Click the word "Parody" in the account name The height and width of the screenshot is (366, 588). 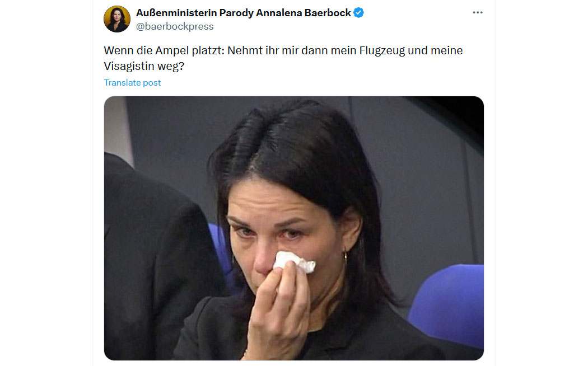pyautogui.click(x=236, y=13)
